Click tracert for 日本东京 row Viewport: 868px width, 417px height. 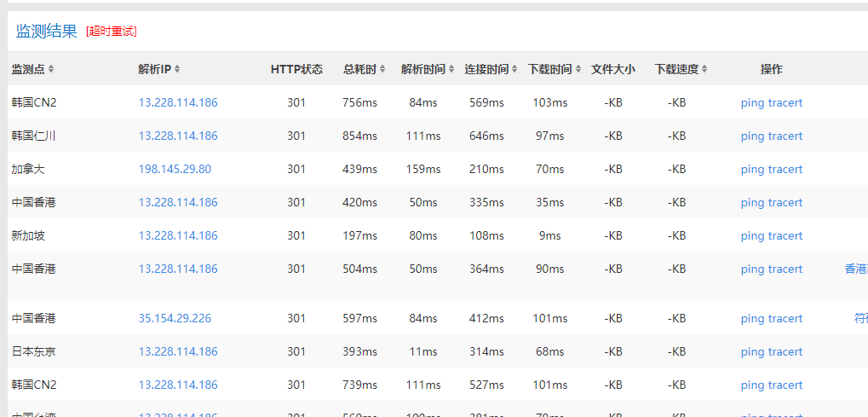785,351
